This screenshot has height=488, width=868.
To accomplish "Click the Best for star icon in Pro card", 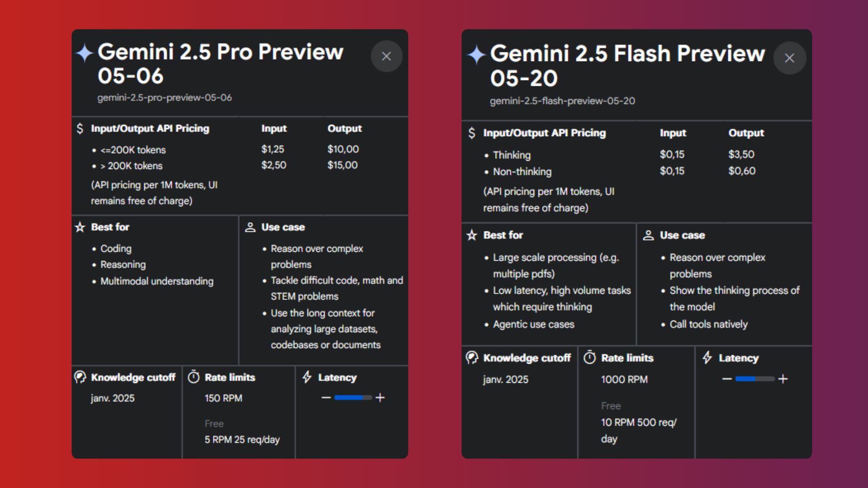I will (x=80, y=227).
